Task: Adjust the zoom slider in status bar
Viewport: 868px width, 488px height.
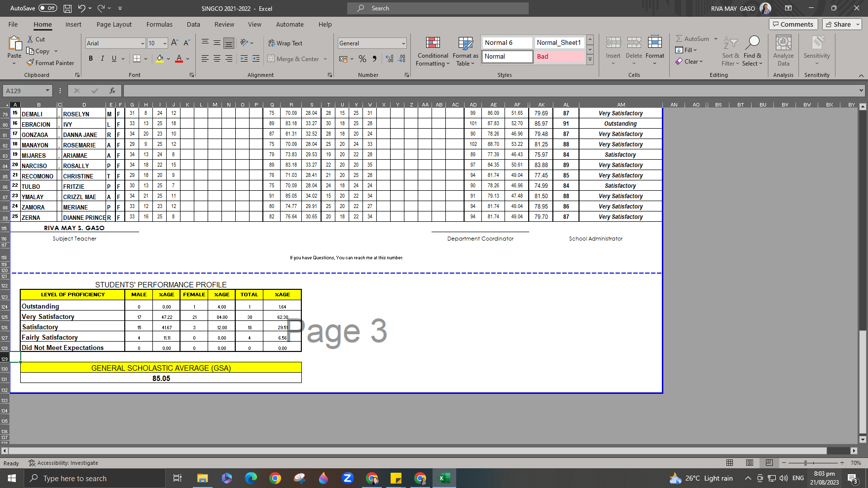Action: (x=805, y=463)
